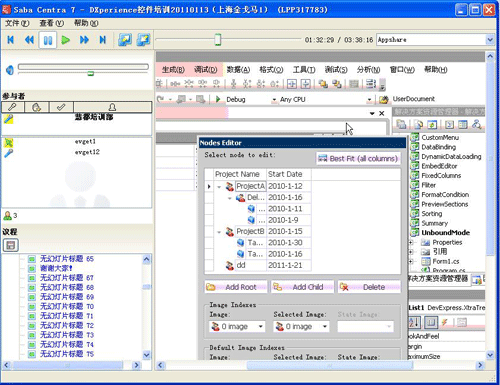
Task: Collapse the ProjectB tree node
Action: pos(219,232)
